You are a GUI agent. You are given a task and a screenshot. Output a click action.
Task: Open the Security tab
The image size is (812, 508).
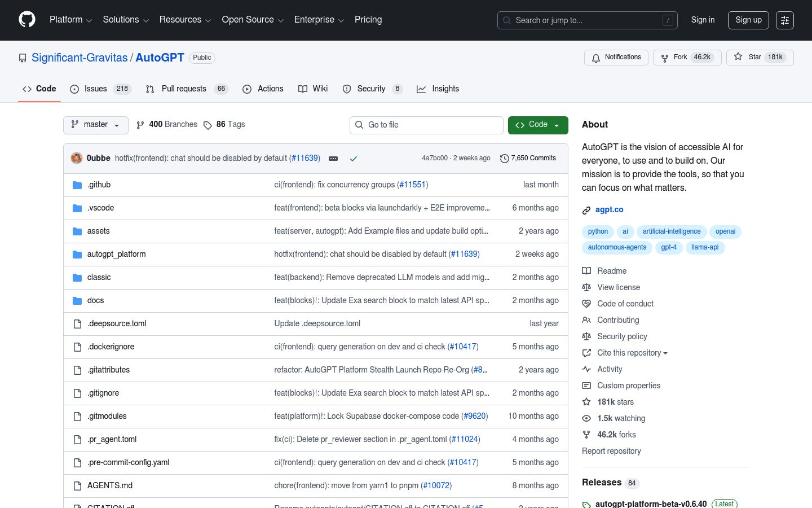click(372, 89)
